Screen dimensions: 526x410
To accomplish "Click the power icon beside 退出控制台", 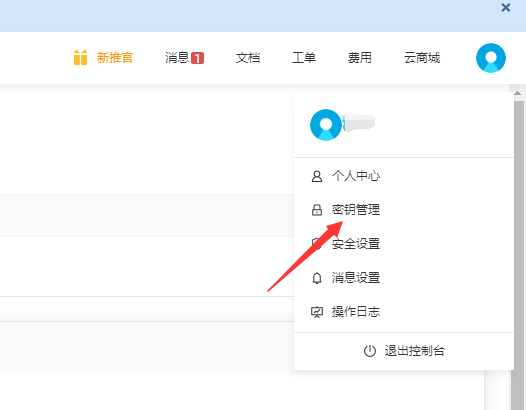I will click(x=370, y=351).
